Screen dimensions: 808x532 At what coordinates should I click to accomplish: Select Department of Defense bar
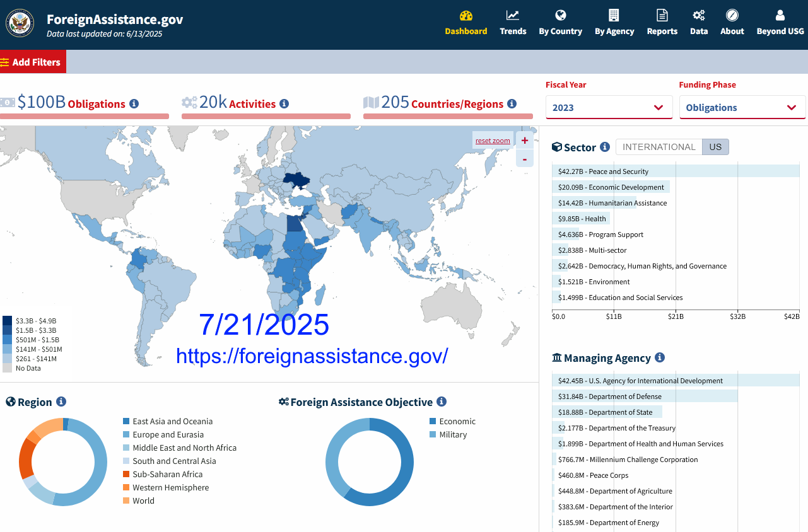(645, 396)
